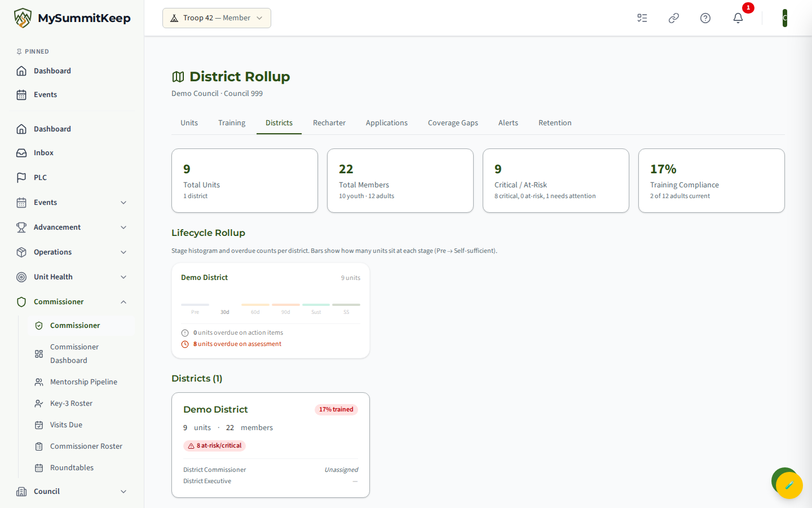The width and height of the screenshot is (812, 508).
Task: Click the Unit Health target icon
Action: tap(21, 277)
